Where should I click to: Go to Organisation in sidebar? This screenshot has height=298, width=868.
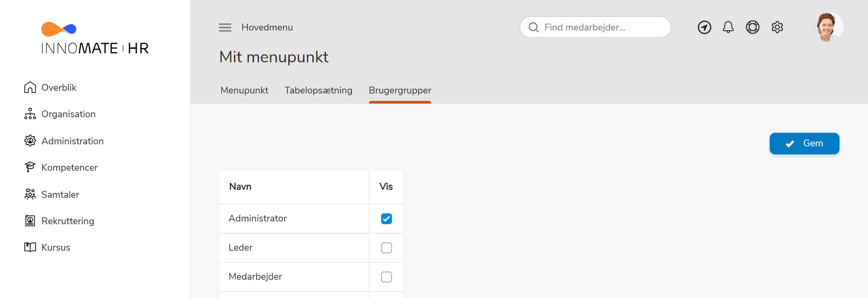pos(68,114)
